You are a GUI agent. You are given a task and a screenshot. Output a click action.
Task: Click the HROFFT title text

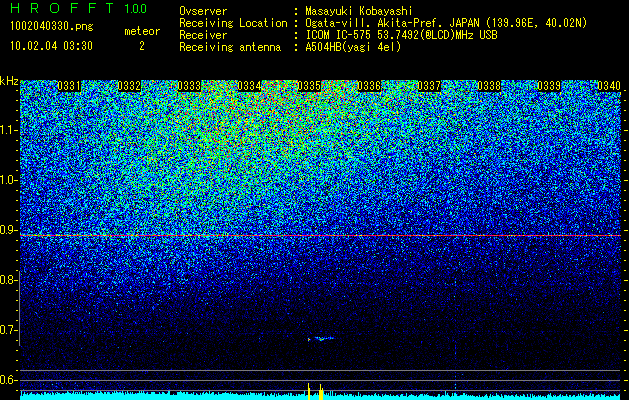[x=62, y=8]
